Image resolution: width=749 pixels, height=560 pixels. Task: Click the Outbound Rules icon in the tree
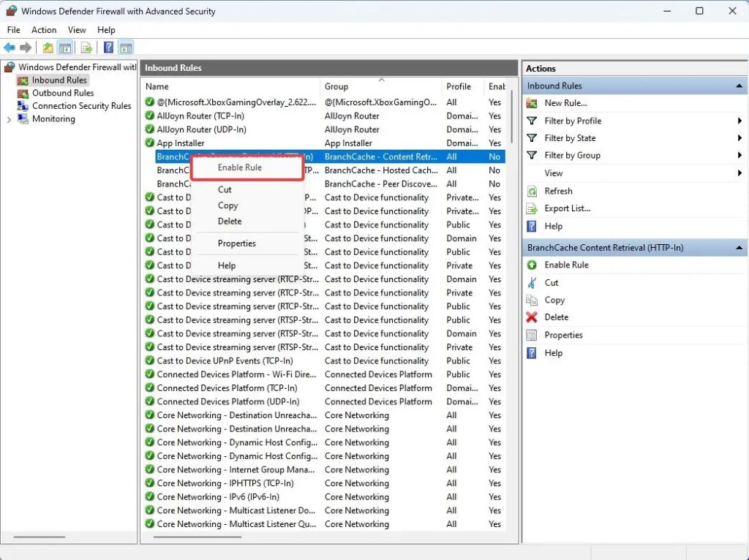(23, 93)
